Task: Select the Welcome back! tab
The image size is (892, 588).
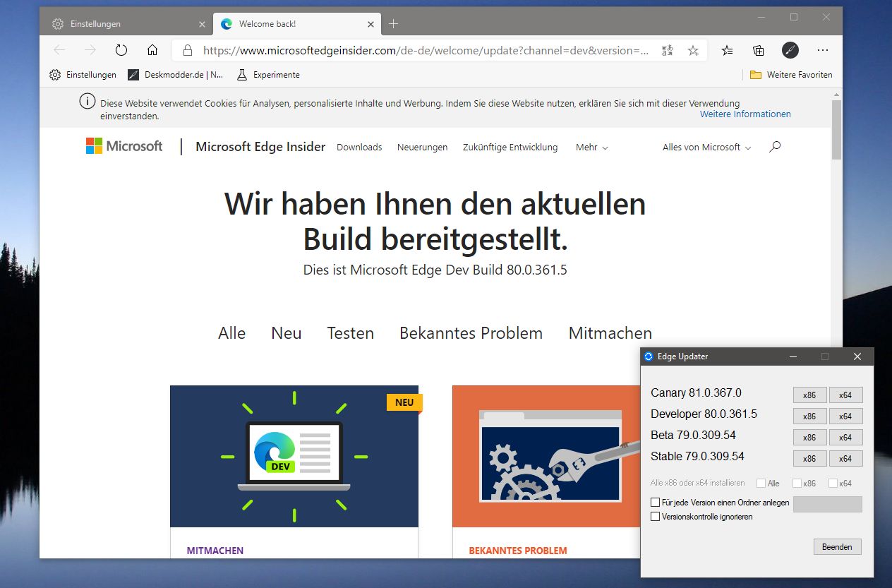Action: tap(297, 24)
